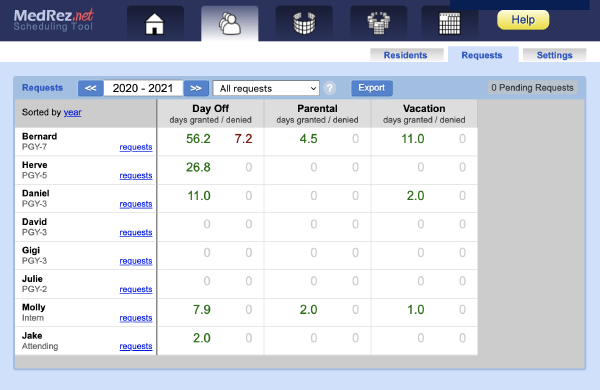Open Molly's requests link

pos(136,318)
